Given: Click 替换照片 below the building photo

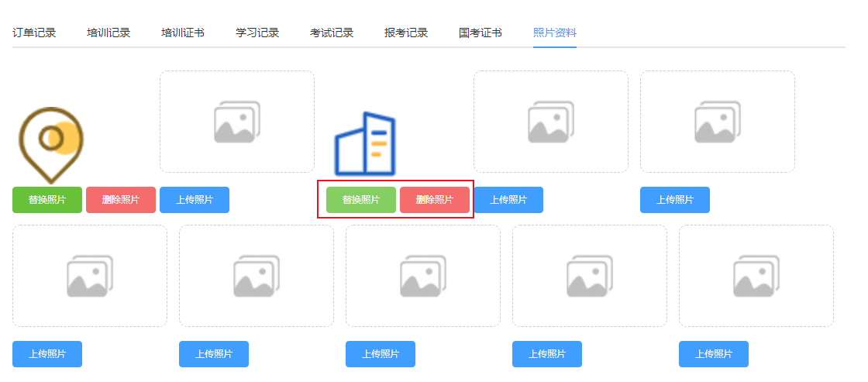Looking at the screenshot, I should (x=360, y=200).
